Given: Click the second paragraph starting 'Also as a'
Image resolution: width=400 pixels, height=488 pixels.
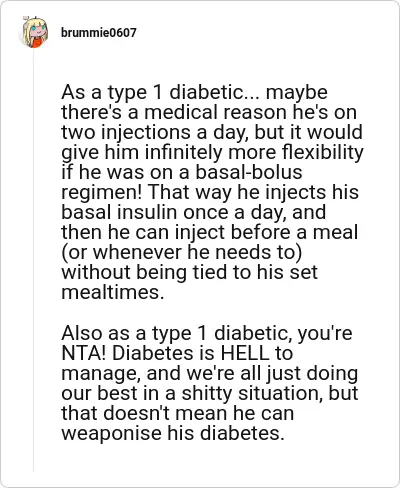Looking at the screenshot, I should click(210, 383).
